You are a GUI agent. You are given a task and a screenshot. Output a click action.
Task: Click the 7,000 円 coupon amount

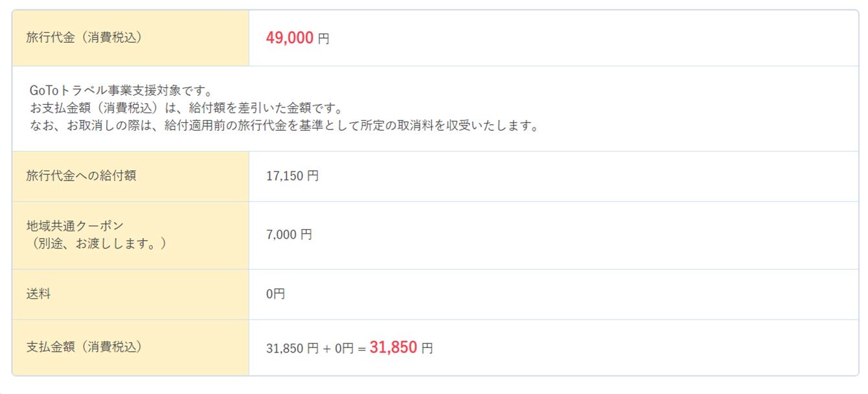(289, 235)
